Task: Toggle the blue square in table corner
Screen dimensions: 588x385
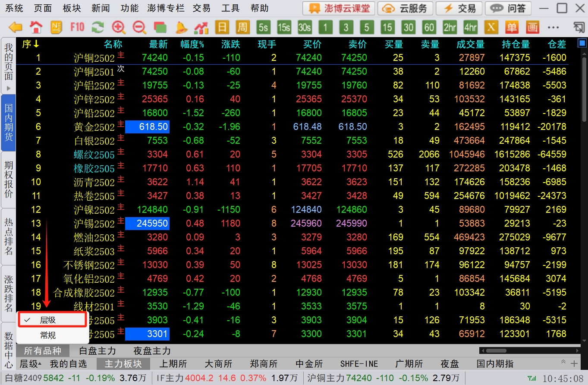Action: click(582, 44)
